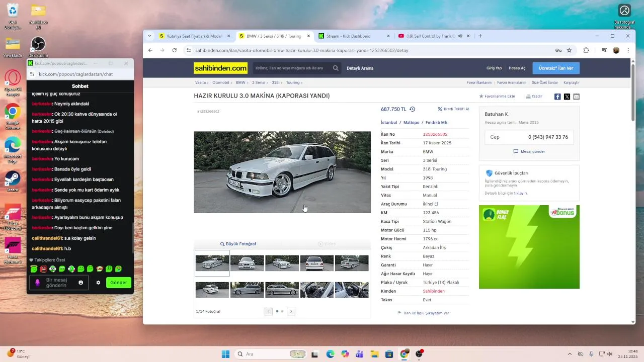The image size is (644, 362).
Task: Add listing via Favorilerime Ekle
Action: coord(497,97)
